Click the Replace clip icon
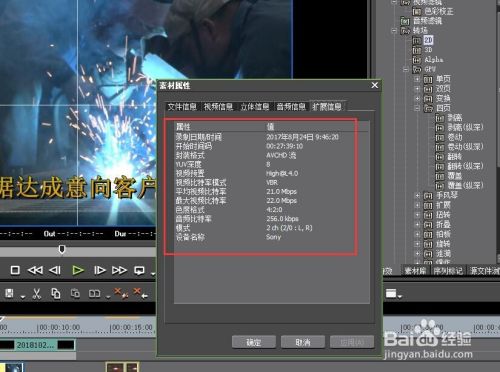 94,294
